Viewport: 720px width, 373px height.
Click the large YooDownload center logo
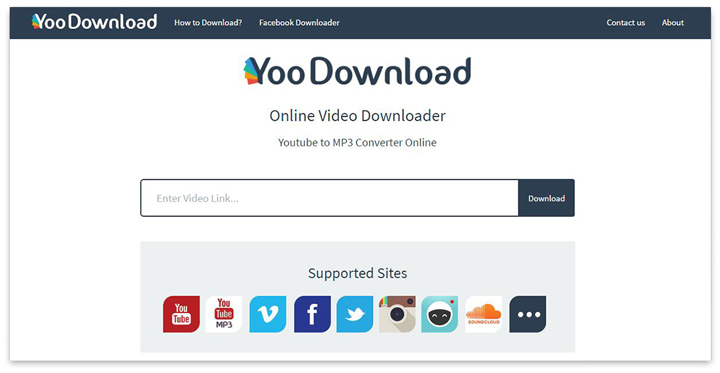pyautogui.click(x=357, y=72)
